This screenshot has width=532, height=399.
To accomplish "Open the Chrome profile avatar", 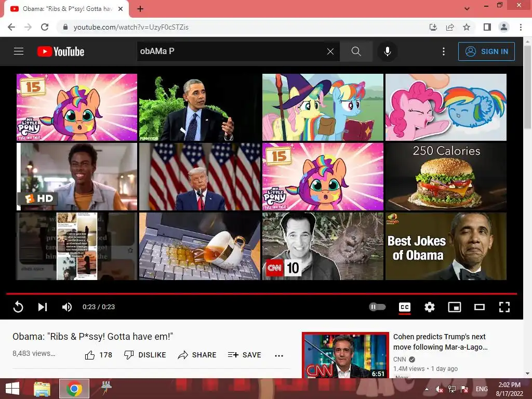I will (504, 27).
